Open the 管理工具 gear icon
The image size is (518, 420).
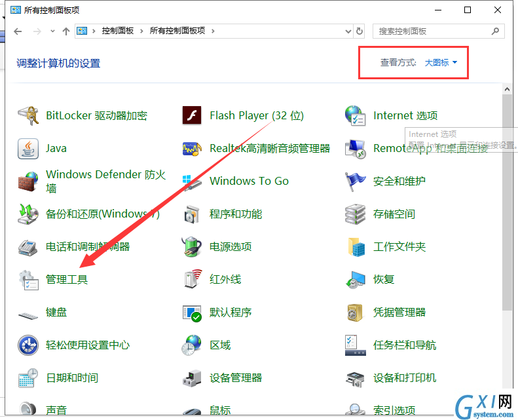click(29, 280)
